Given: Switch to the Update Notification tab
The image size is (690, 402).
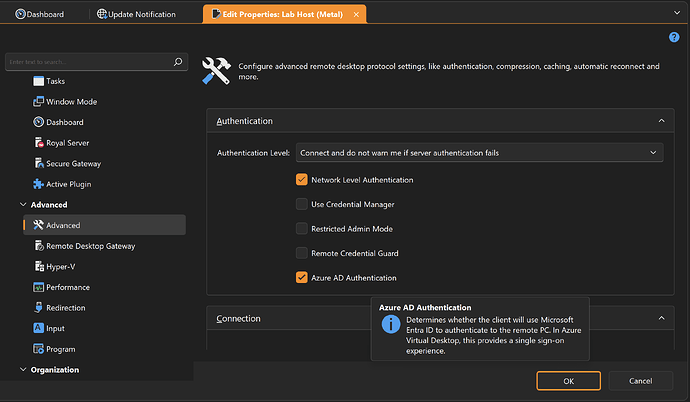Looking at the screenshot, I should [x=138, y=14].
